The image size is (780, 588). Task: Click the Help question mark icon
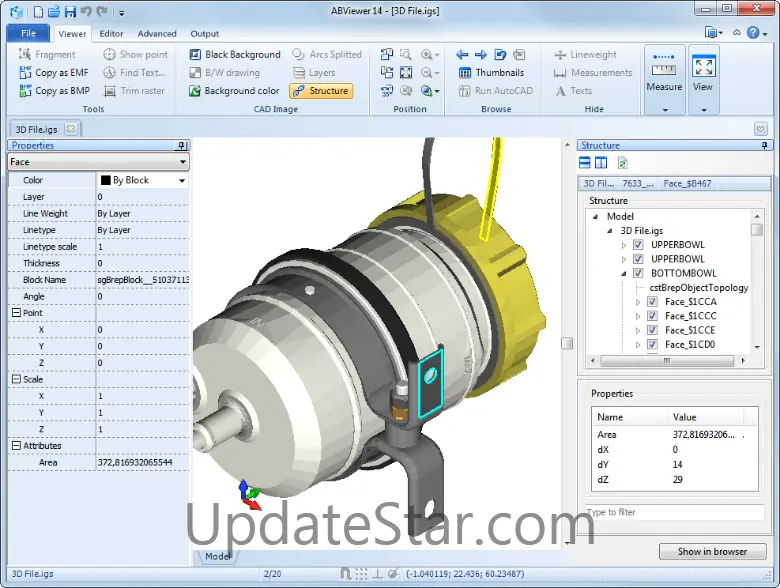(753, 33)
